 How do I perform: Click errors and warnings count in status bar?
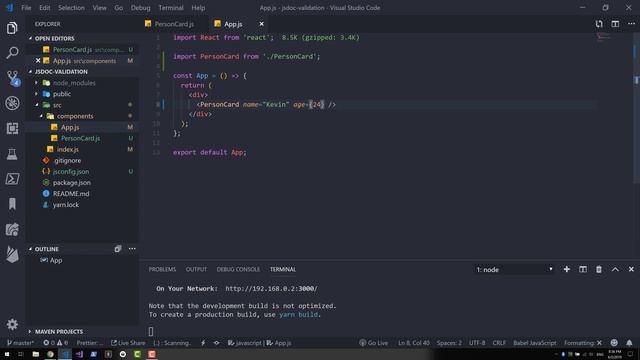(56, 343)
